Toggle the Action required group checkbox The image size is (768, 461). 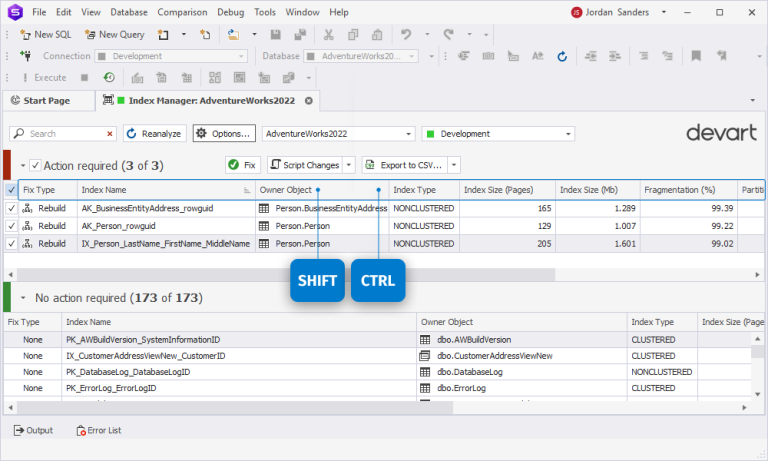click(x=35, y=166)
